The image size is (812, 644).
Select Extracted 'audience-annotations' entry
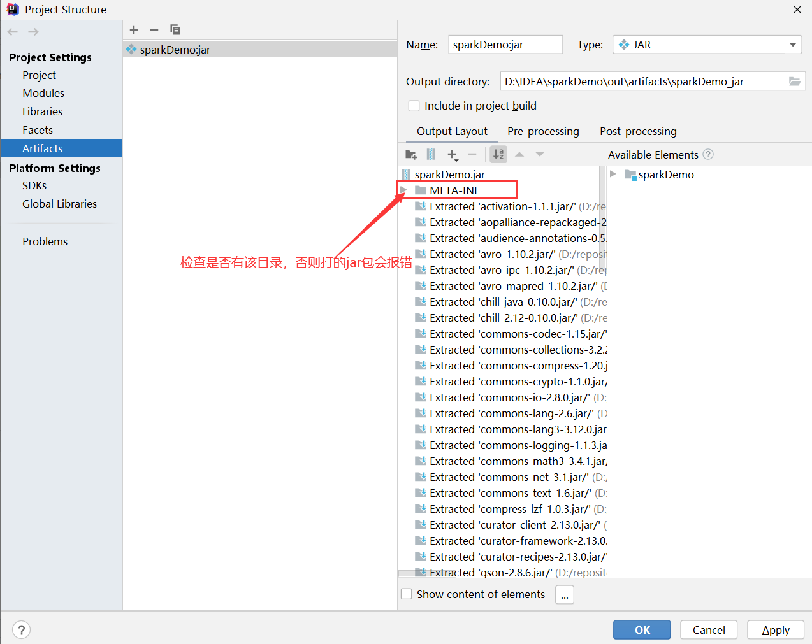511,238
